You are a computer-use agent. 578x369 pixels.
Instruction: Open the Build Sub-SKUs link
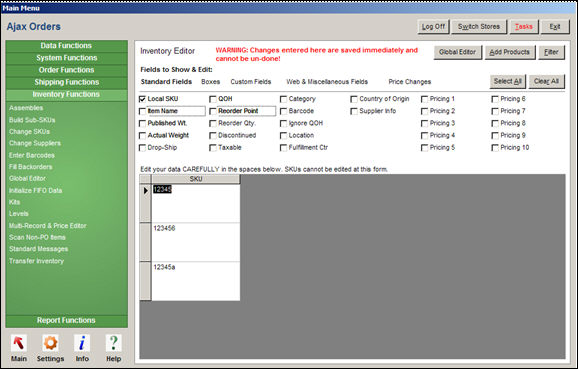(32, 120)
